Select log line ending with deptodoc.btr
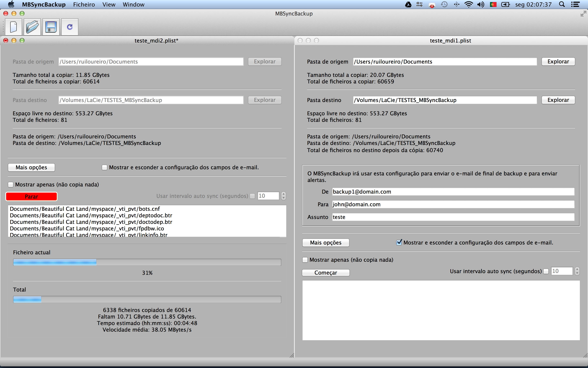Screen dimensions: 588x368 pos(91,215)
